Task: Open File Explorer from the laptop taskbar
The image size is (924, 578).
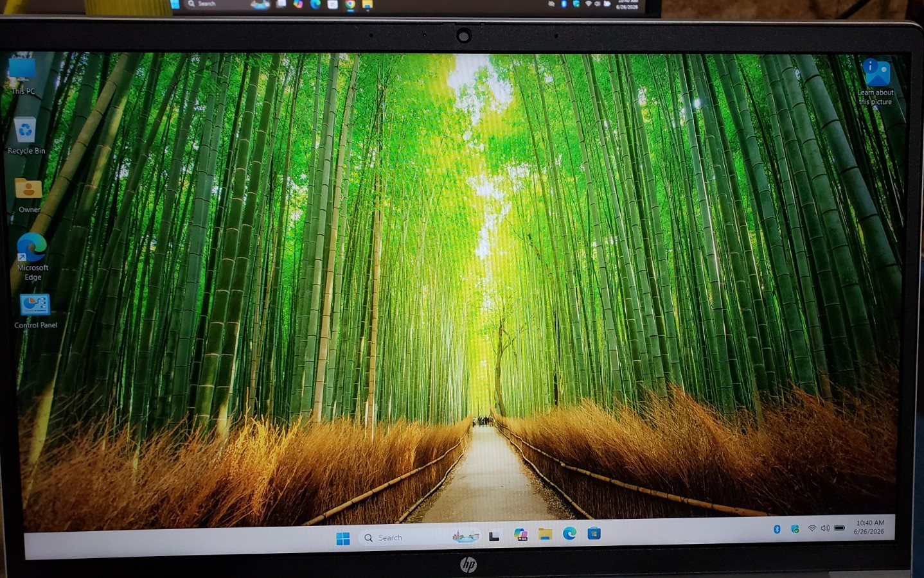Action: [x=545, y=534]
